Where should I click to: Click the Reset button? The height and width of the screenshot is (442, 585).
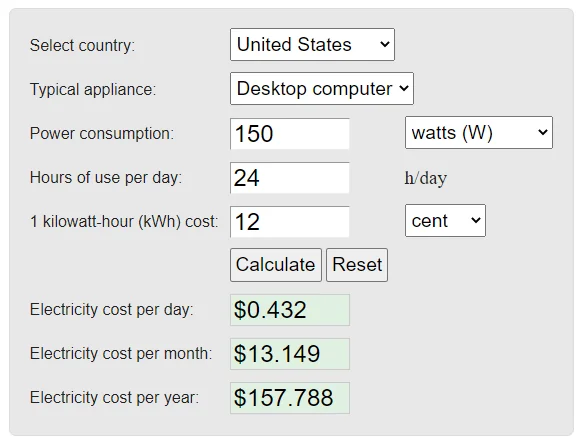tap(357, 265)
